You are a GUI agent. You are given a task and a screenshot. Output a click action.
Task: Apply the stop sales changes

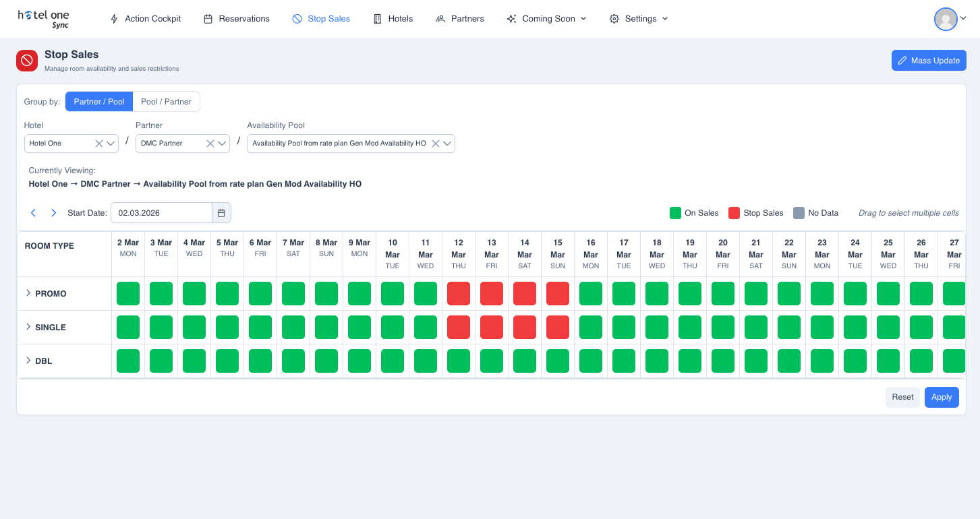click(942, 397)
